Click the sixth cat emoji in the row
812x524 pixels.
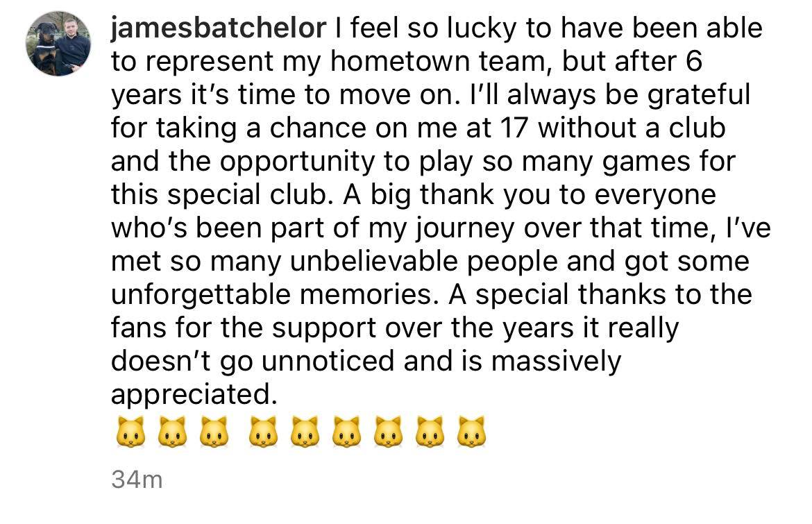(x=346, y=432)
